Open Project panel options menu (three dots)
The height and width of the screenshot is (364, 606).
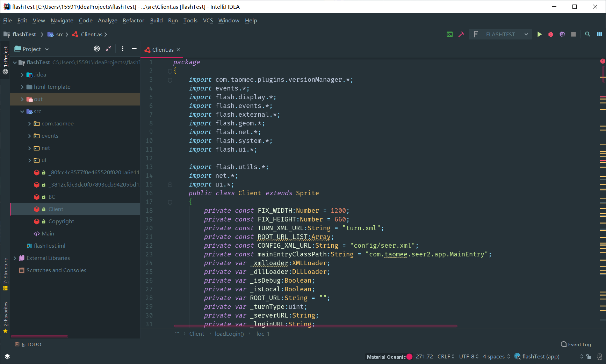pyautogui.click(x=123, y=49)
